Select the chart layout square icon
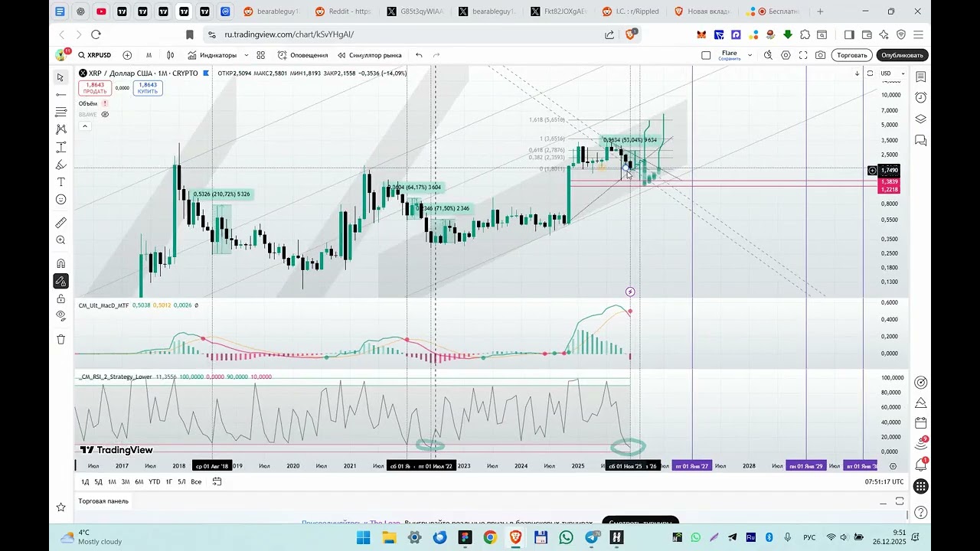This screenshot has width=980, height=551. coord(706,55)
